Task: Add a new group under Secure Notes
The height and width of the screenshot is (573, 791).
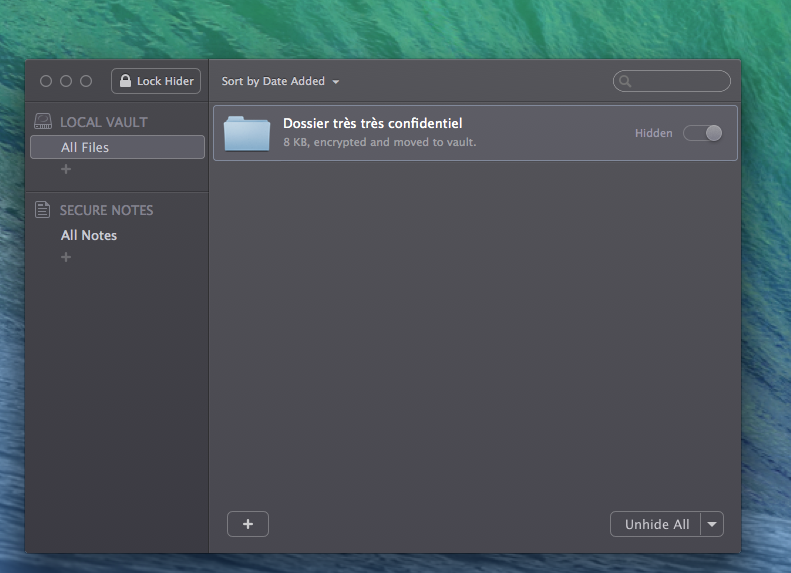Action: 66,257
